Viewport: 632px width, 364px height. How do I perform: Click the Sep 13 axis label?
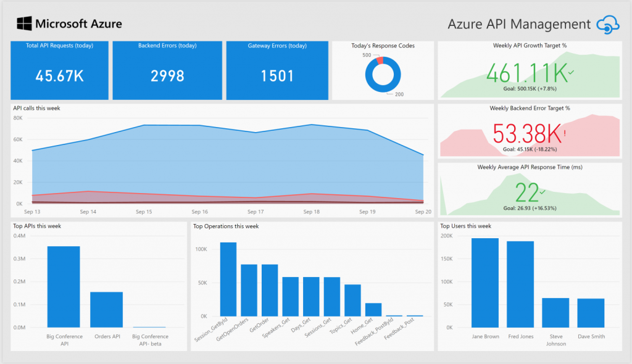click(32, 212)
